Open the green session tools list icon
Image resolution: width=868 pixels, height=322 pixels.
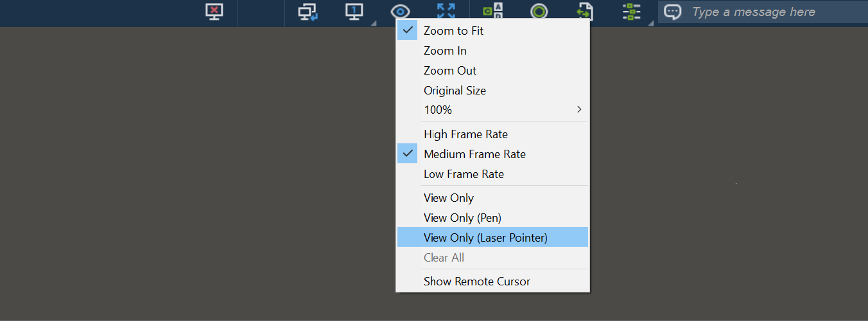[632, 12]
